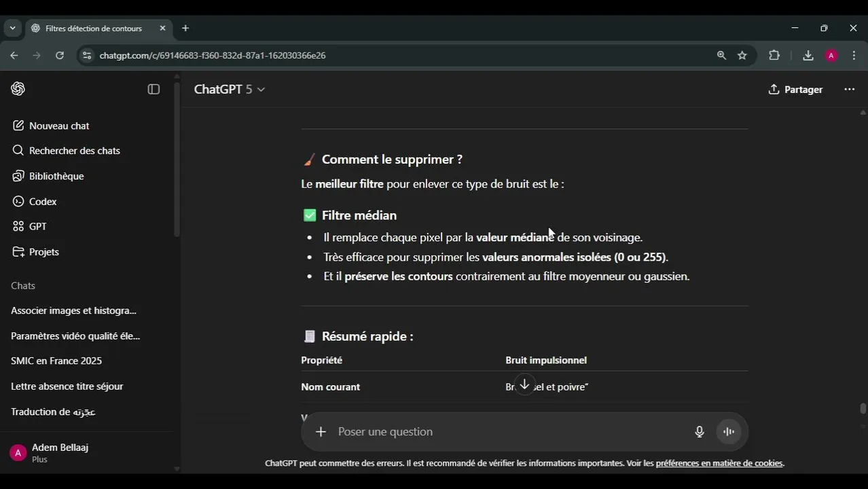Image resolution: width=868 pixels, height=489 pixels.
Task: Open chat 'Lettre absence titre séjour'
Action: tap(67, 386)
